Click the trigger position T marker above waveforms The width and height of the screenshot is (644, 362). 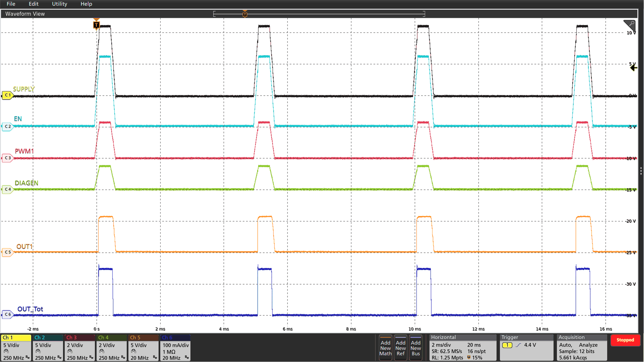click(96, 25)
